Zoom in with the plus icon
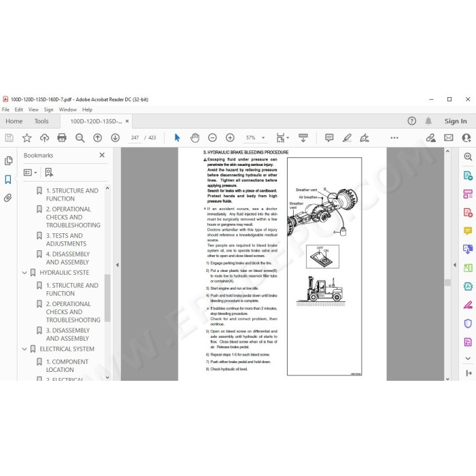The image size is (476, 476). [230, 138]
